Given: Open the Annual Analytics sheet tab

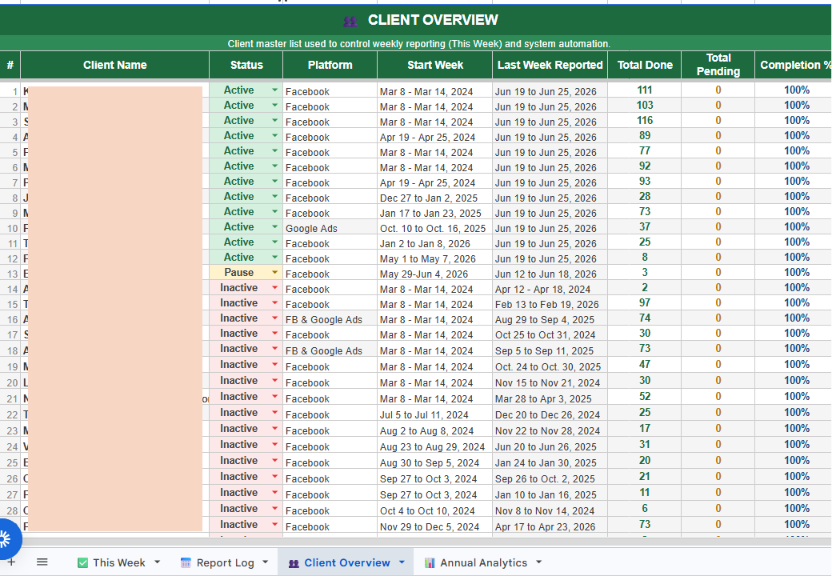Looking at the screenshot, I should [483, 563].
